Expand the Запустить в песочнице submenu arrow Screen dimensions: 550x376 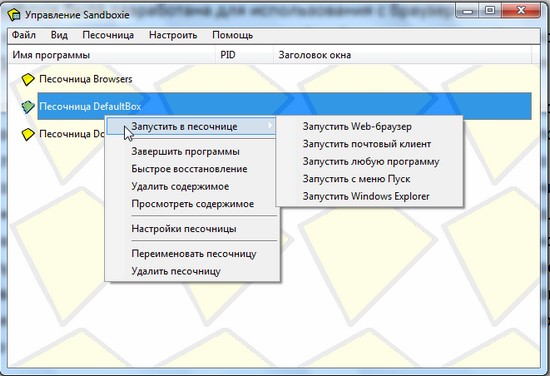(270, 125)
